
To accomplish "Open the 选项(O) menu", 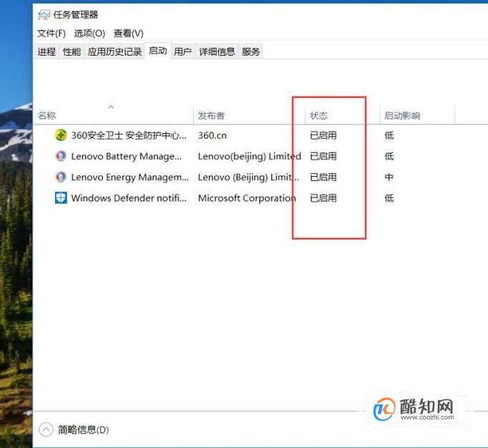I will pyautogui.click(x=89, y=34).
